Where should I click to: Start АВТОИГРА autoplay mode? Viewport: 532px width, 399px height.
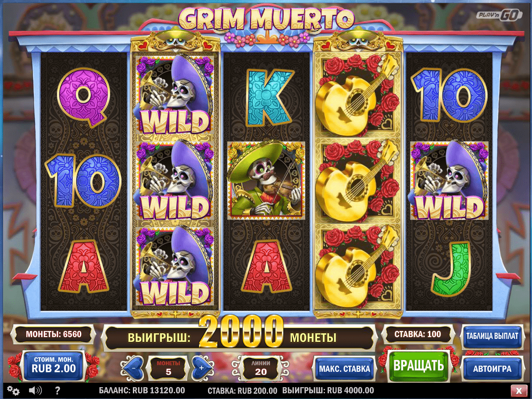click(x=492, y=369)
